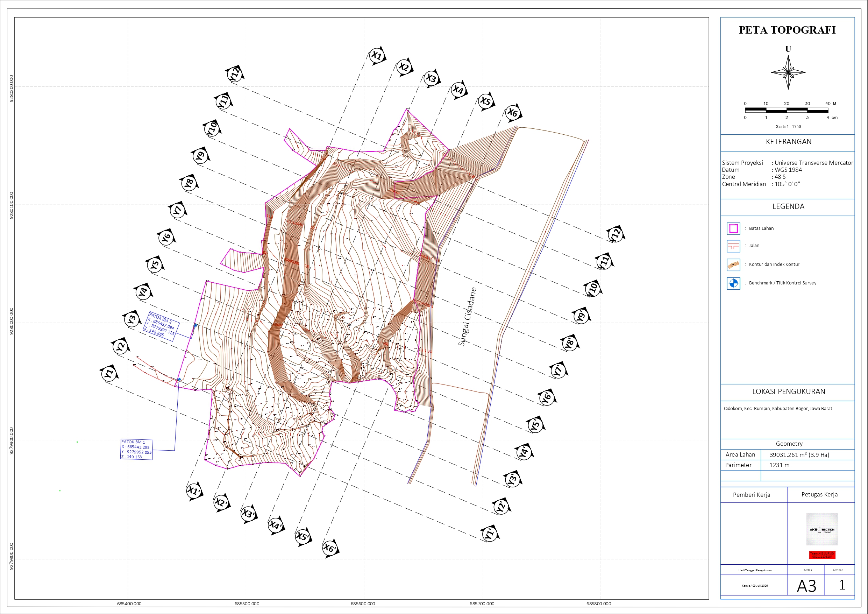Click the 'Universe Transverse Mercator' text
Screen dimensions: 868x614
813,163
